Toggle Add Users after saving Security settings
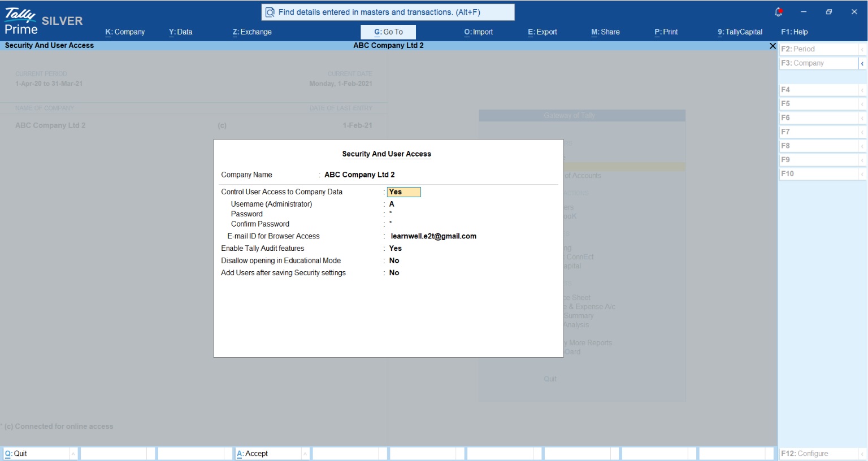Screen dimensions: 868x461 pos(394,273)
